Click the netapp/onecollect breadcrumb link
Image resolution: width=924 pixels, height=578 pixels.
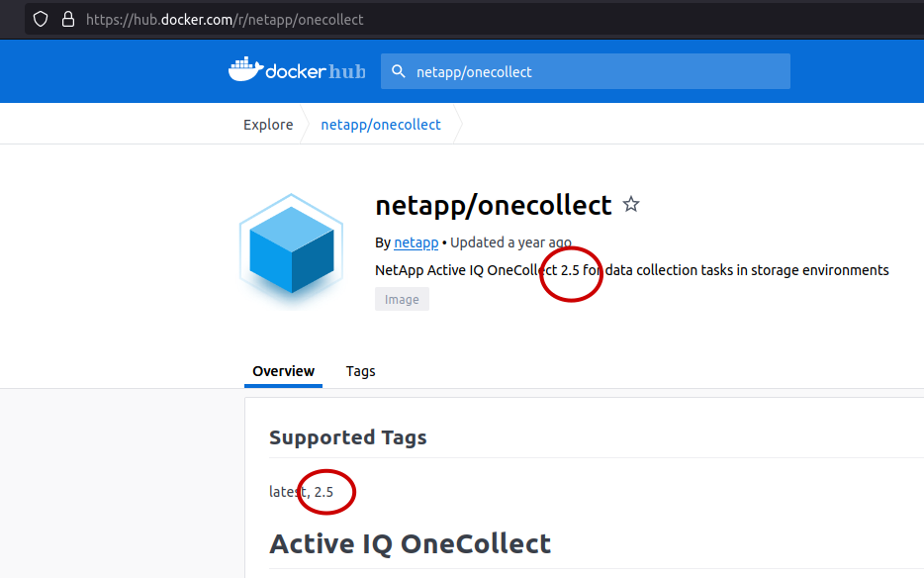point(381,125)
